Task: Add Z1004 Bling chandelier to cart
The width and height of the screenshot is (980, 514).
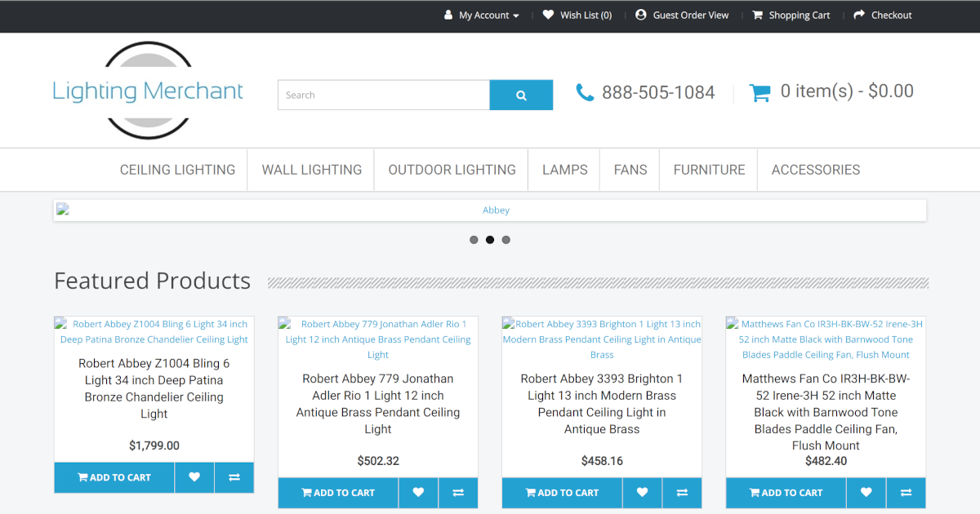Action: coord(114,477)
